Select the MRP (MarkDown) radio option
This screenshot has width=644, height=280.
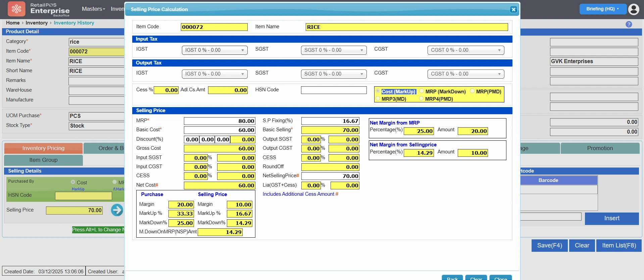[x=422, y=91]
